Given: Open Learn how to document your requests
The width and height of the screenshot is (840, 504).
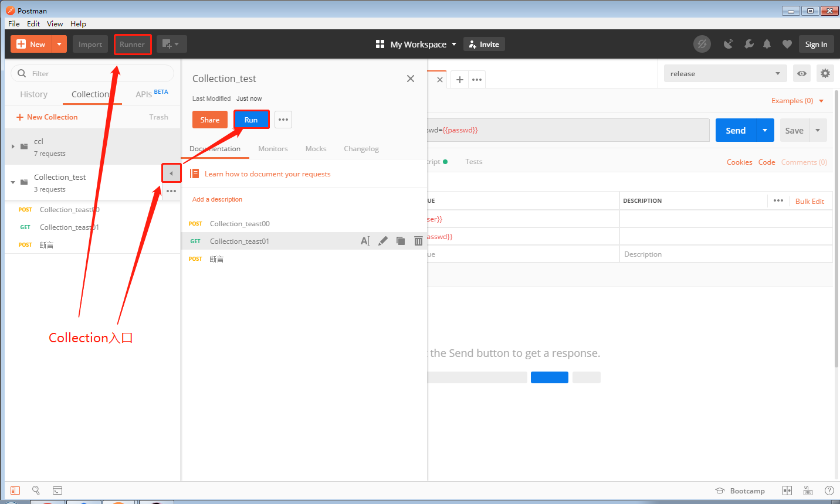Looking at the screenshot, I should (x=267, y=174).
